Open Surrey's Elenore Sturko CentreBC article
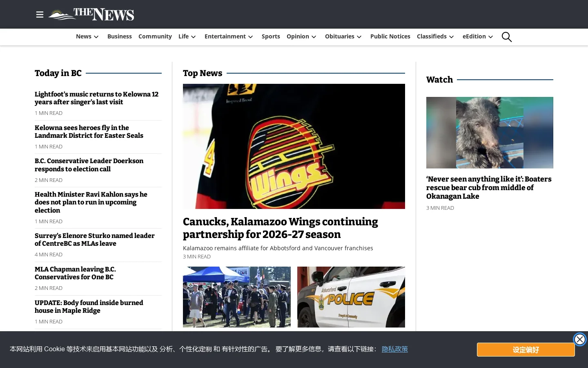The height and width of the screenshot is (368, 588). click(x=95, y=240)
